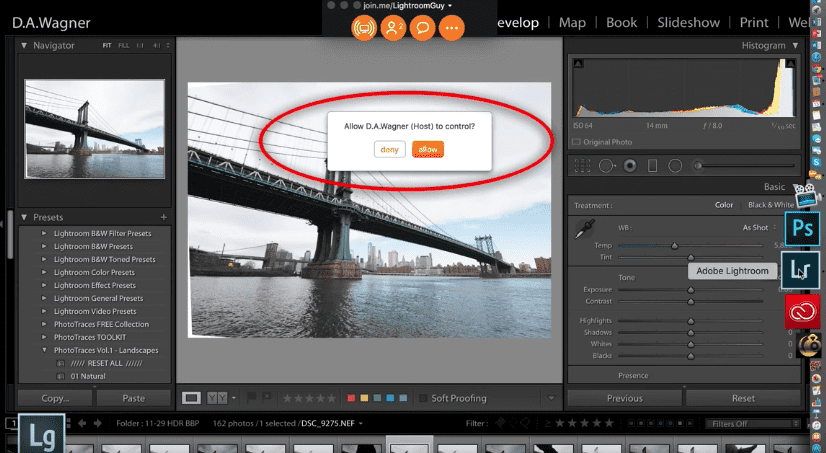
Task: Toggle the Soft Proofing checkbox
Action: click(x=421, y=398)
